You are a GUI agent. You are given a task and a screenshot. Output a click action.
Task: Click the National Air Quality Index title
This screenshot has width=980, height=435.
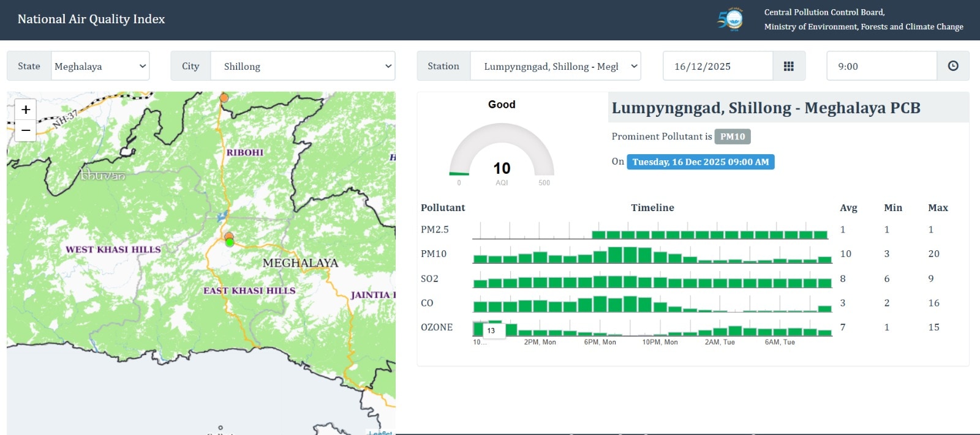[91, 20]
